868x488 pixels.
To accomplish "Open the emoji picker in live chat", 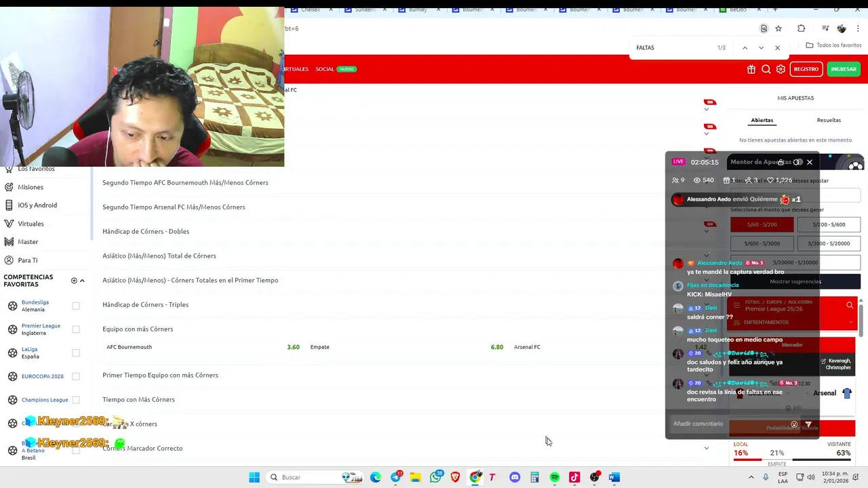I will click(x=794, y=424).
